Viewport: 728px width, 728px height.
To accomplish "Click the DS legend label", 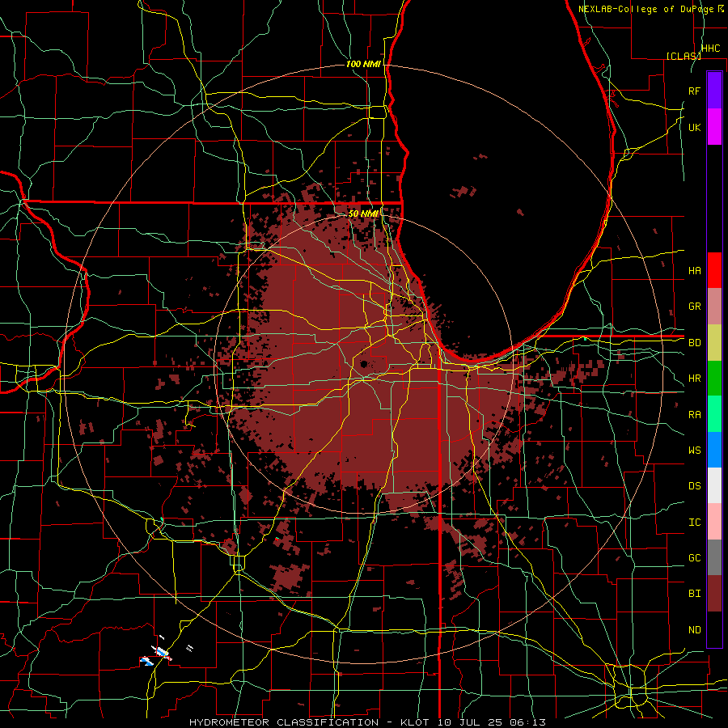I will 694,486.
